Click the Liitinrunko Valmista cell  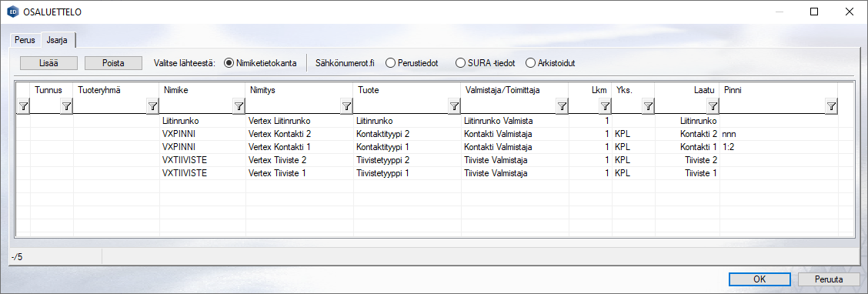[x=515, y=120]
